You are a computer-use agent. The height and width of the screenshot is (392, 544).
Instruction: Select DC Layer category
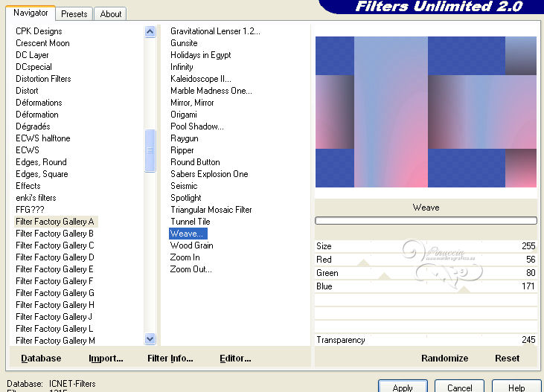tap(32, 55)
